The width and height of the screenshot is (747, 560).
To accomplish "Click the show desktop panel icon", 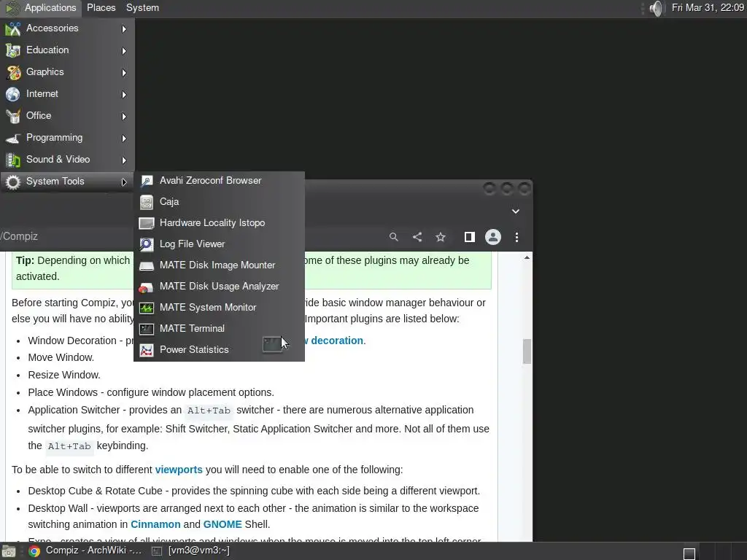I will [x=9, y=551].
